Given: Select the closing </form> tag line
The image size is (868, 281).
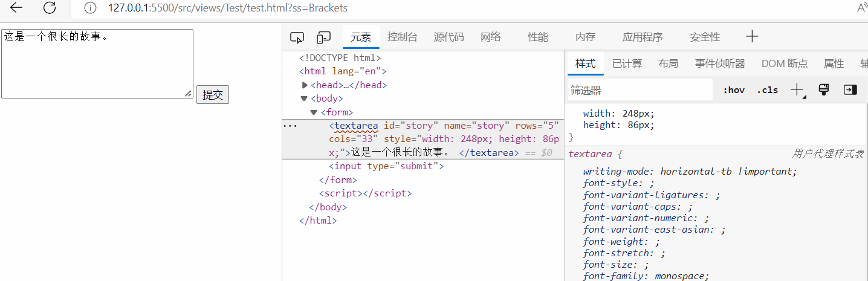Looking at the screenshot, I should 338,179.
